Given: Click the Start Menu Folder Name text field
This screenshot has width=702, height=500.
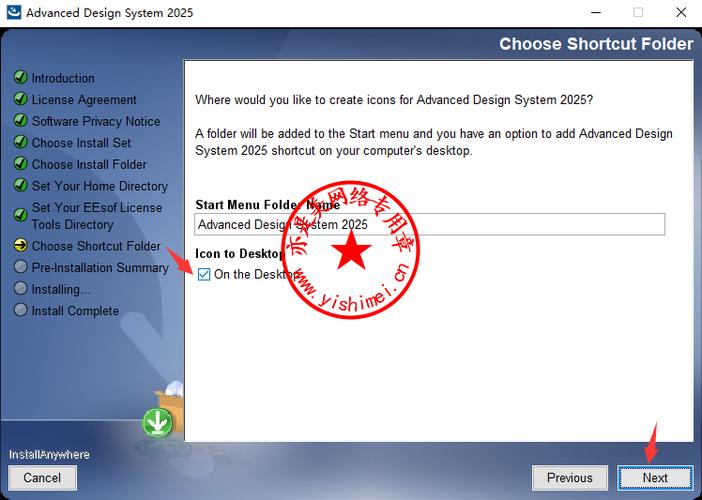Looking at the screenshot, I should [x=429, y=225].
